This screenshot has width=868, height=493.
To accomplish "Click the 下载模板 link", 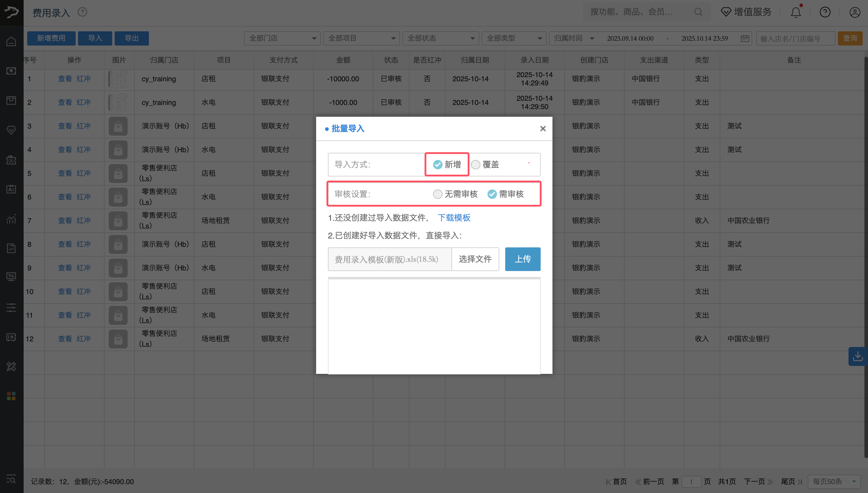I will [454, 218].
